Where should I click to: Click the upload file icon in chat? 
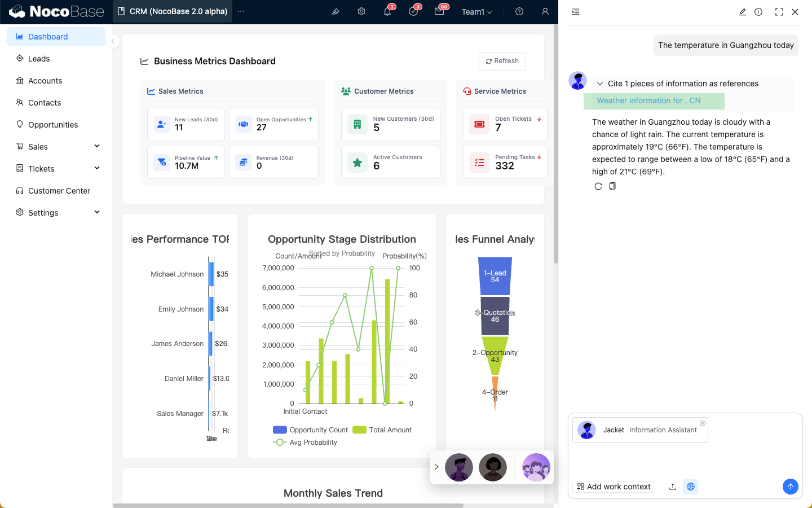[673, 487]
